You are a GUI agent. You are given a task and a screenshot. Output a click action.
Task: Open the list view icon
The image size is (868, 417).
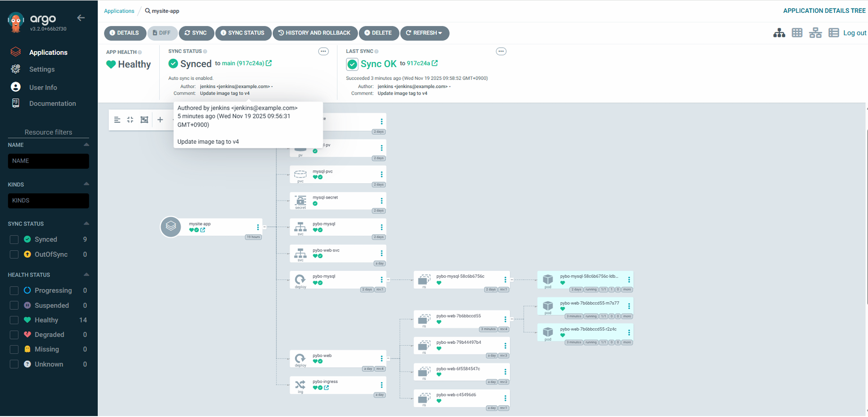click(833, 33)
